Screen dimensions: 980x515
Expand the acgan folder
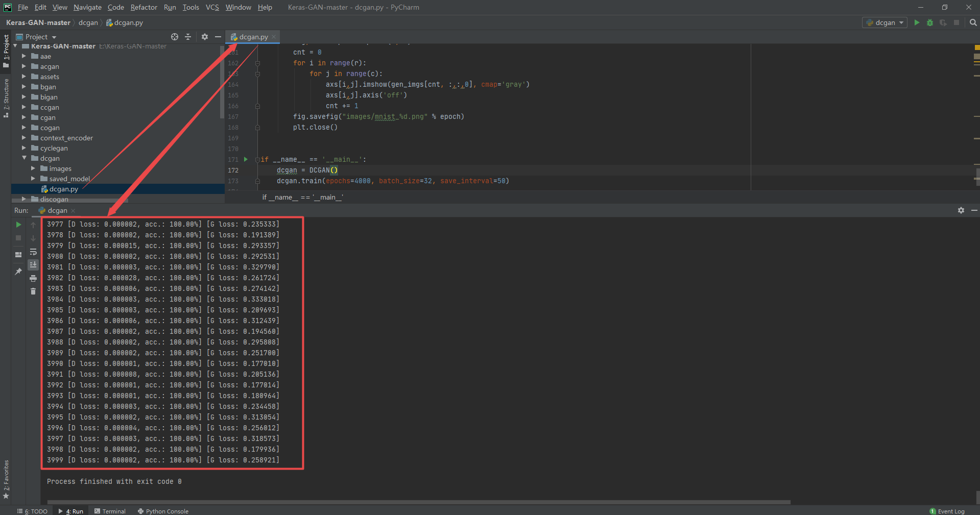[x=23, y=66]
